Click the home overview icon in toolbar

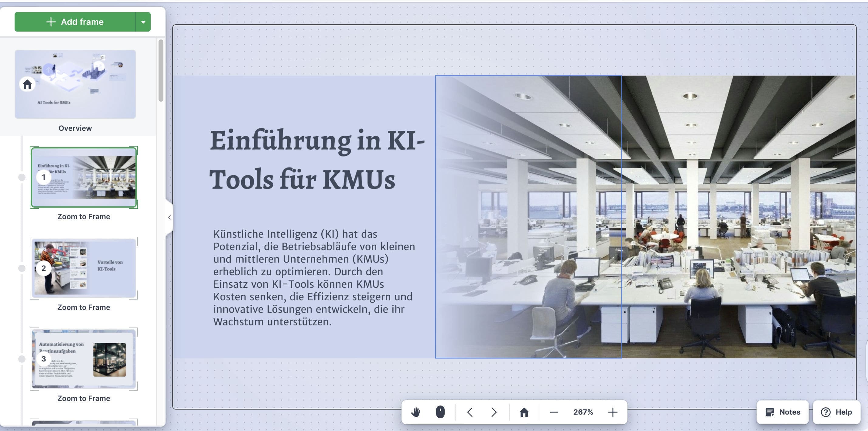click(524, 412)
